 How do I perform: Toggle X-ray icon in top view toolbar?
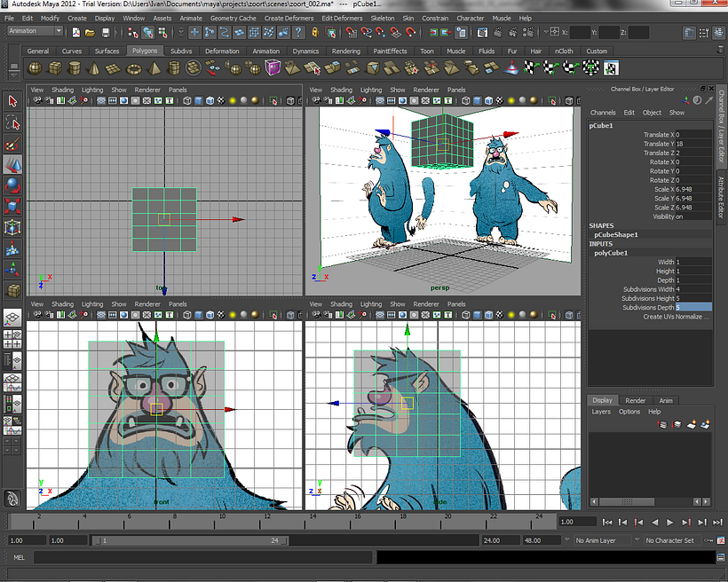pyautogui.click(x=290, y=101)
